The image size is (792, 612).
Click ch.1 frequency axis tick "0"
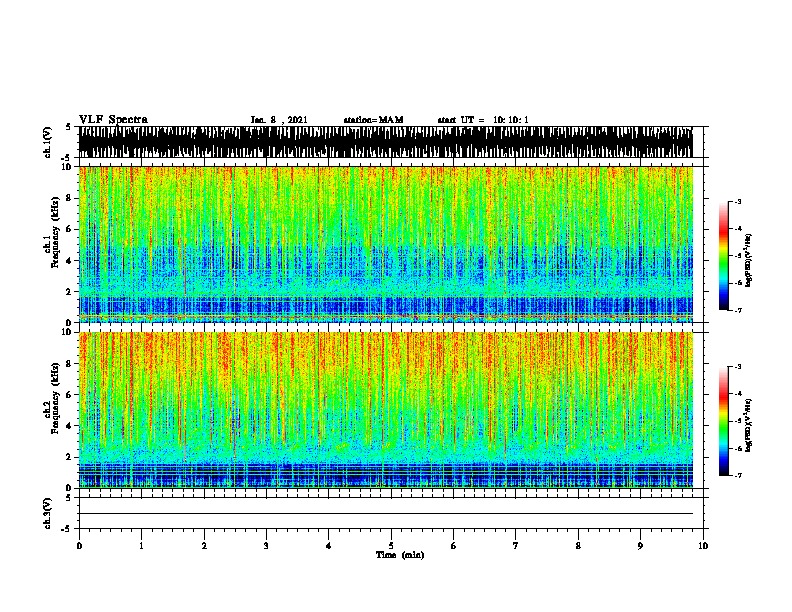click(70, 323)
